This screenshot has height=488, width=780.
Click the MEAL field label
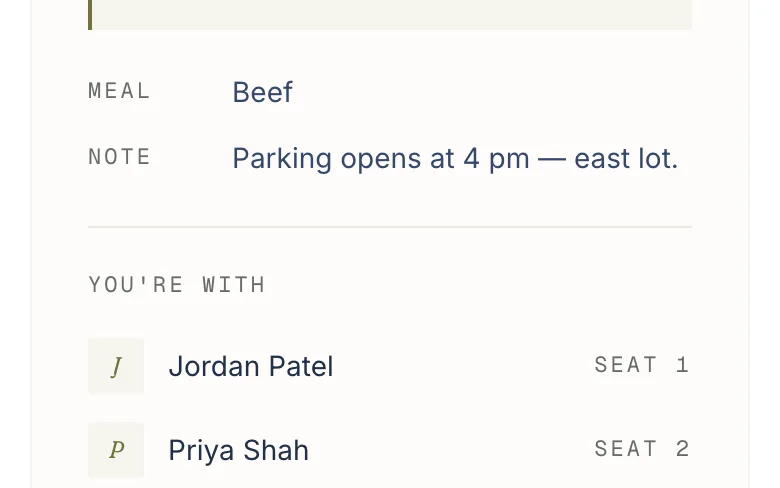(x=119, y=91)
